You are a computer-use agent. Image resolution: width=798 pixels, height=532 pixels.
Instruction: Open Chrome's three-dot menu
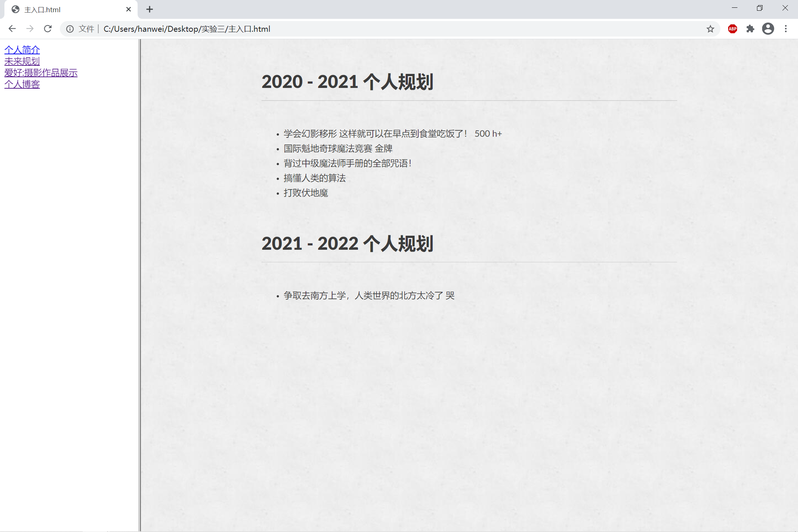coord(786,29)
